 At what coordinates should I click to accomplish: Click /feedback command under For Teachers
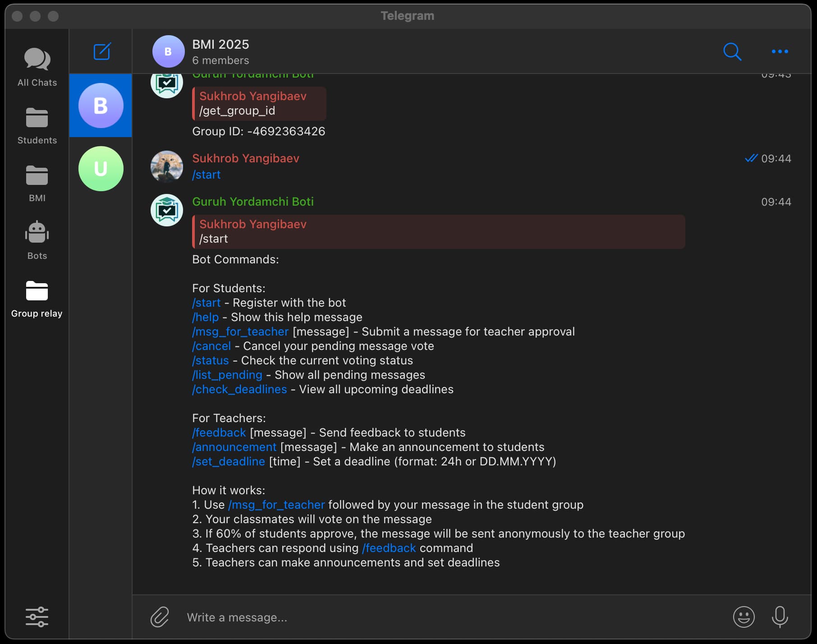[x=219, y=432]
